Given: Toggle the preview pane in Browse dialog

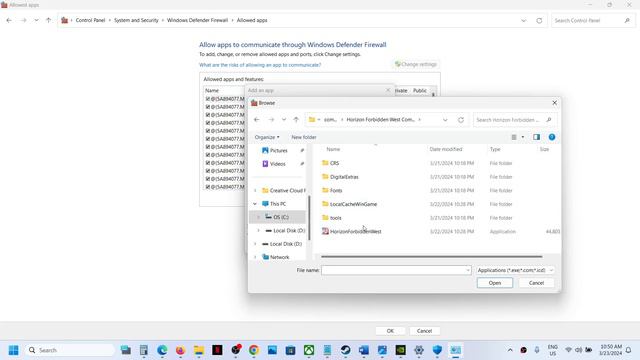Looking at the screenshot, I should coord(536,137).
